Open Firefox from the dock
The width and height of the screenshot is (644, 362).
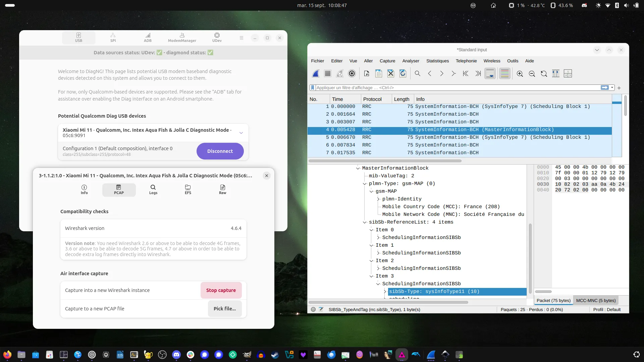(7, 355)
